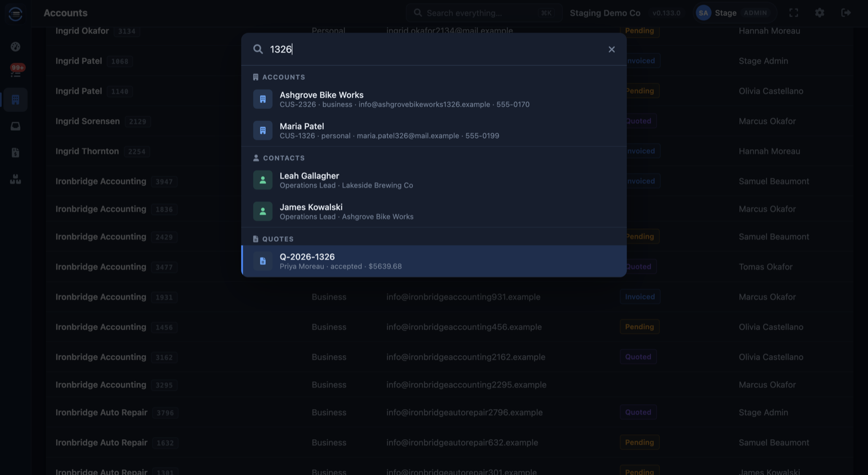Click the logout icon in header
The image size is (868, 475).
[x=846, y=12]
